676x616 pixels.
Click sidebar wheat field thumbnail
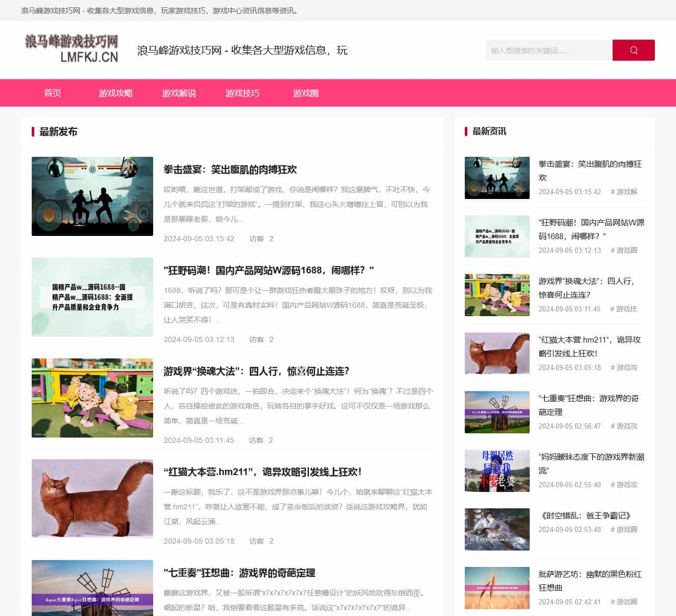tap(497, 588)
